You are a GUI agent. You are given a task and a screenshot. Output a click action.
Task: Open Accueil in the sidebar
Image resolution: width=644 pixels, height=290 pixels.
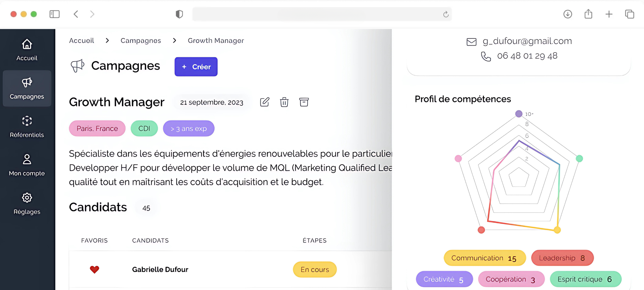click(x=27, y=50)
